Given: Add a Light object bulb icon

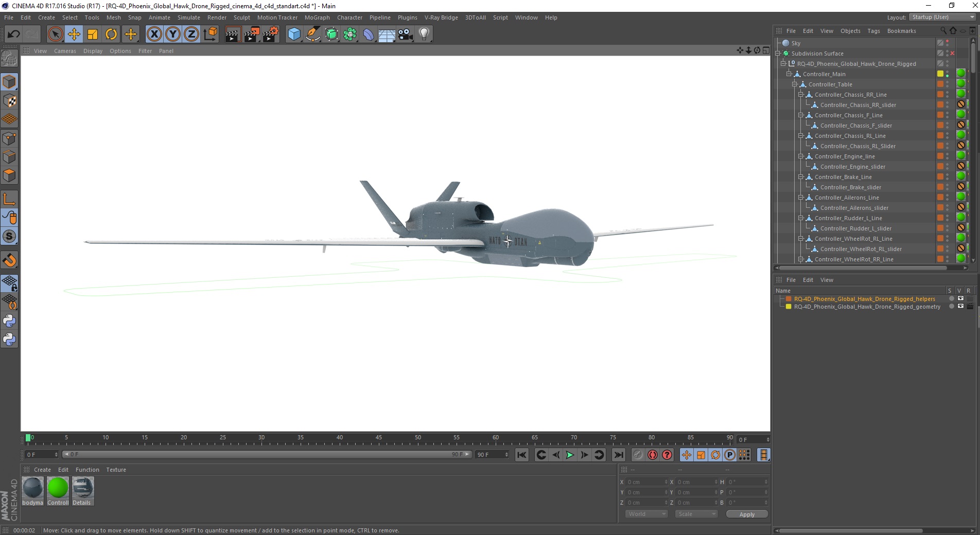Looking at the screenshot, I should click(x=424, y=34).
